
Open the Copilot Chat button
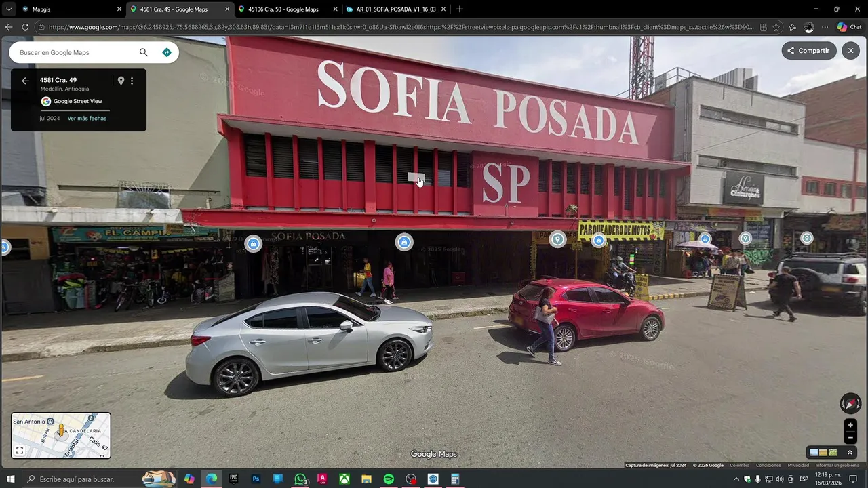point(849,27)
